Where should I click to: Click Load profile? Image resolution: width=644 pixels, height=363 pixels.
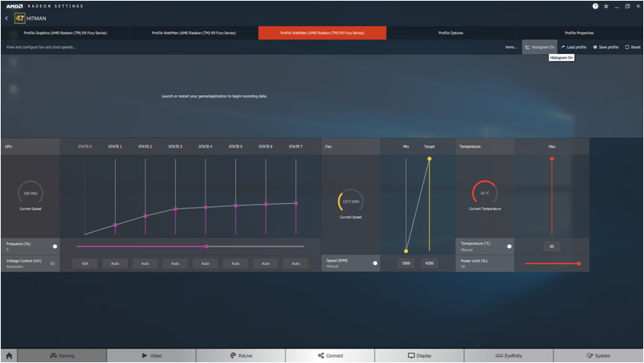pyautogui.click(x=573, y=47)
